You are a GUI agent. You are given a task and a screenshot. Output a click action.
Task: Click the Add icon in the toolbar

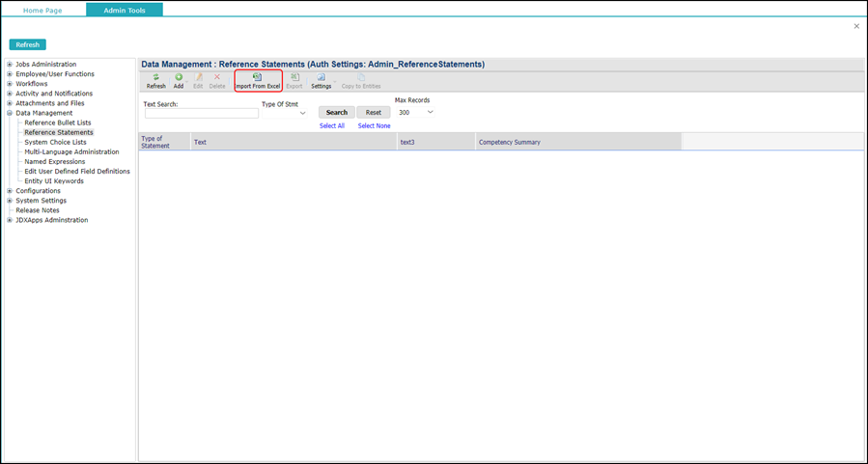179,77
